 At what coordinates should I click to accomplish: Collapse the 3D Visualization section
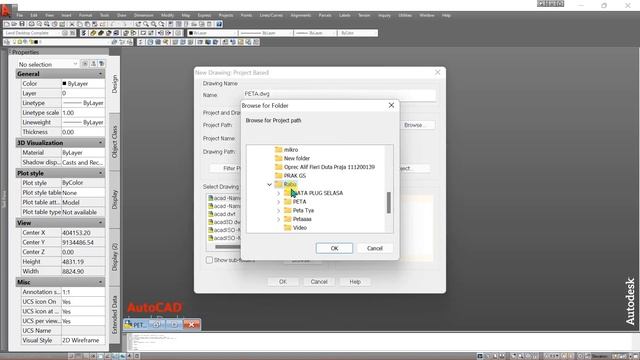[100, 143]
